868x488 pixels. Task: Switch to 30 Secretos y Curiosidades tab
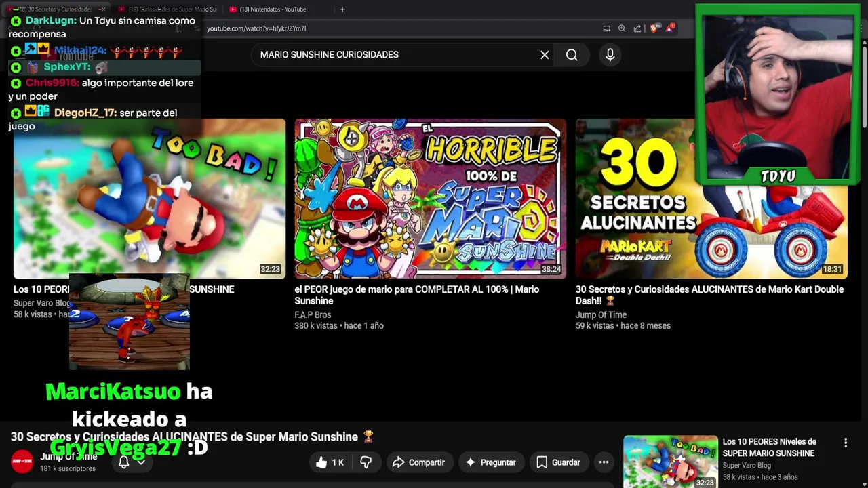pyautogui.click(x=56, y=9)
